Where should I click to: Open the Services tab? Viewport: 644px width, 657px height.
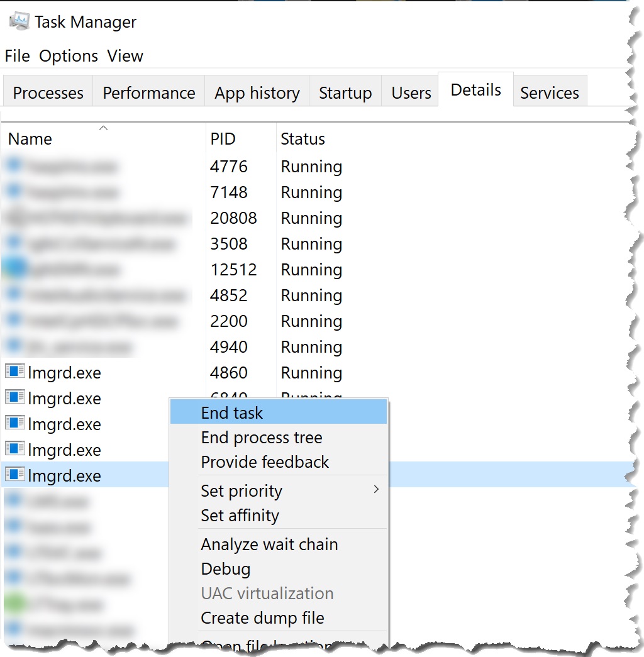(550, 93)
